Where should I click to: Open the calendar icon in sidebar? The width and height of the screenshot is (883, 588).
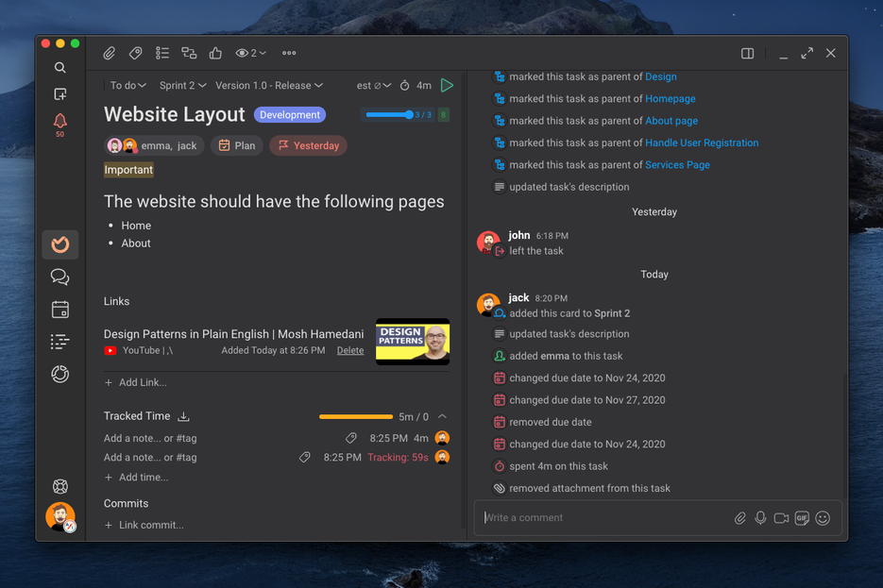(x=60, y=310)
